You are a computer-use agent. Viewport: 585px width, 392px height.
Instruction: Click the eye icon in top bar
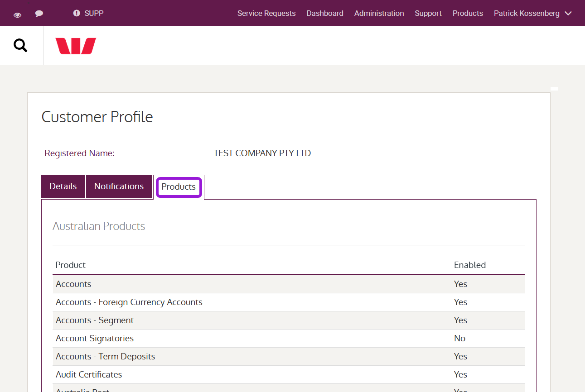pyautogui.click(x=18, y=14)
